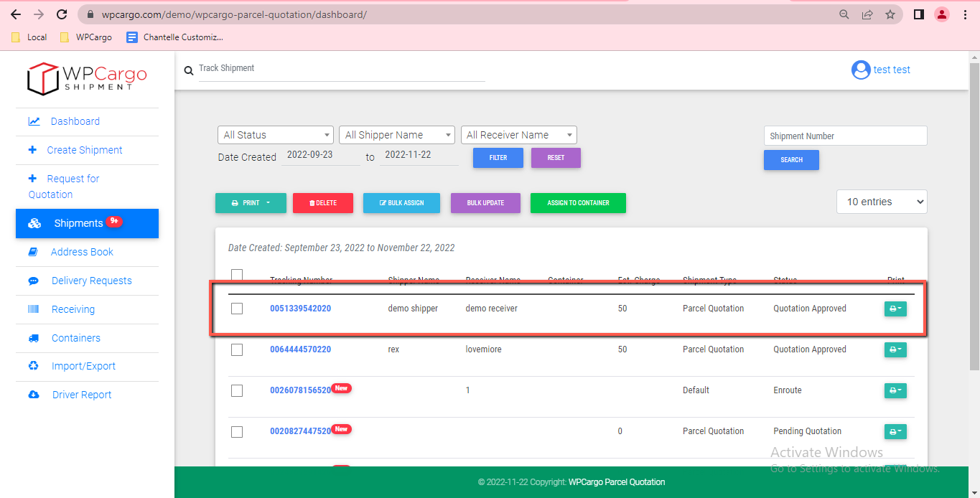980x498 pixels.
Task: Expand the Print dropdown button
Action: 251,203
